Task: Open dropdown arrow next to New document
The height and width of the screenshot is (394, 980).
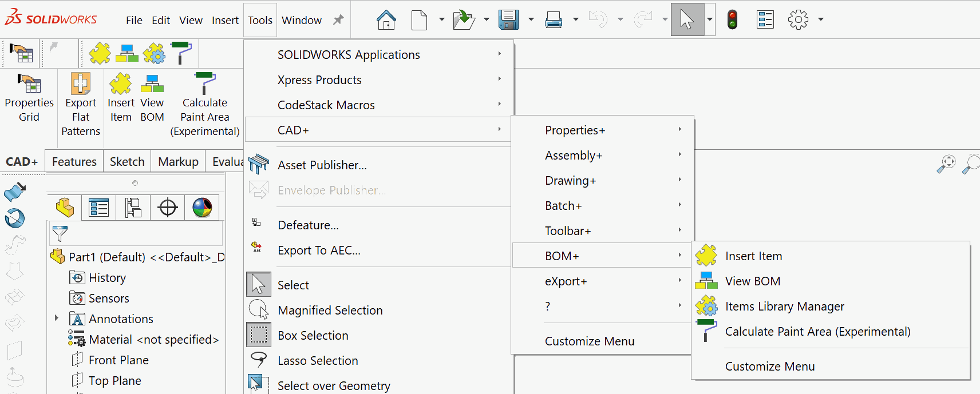Action: click(441, 19)
